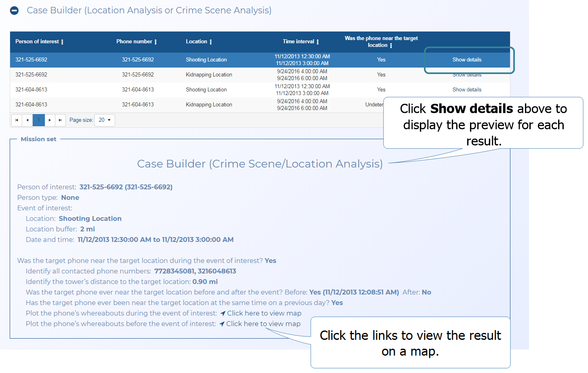588x373 pixels.
Task: Open Location column options menu
Action: [211, 42]
